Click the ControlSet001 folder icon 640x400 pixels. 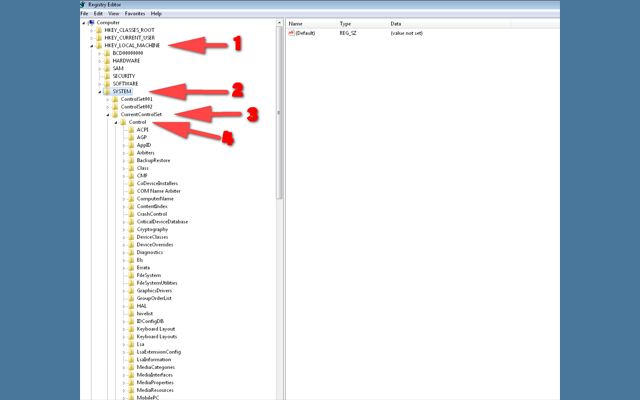coord(115,99)
